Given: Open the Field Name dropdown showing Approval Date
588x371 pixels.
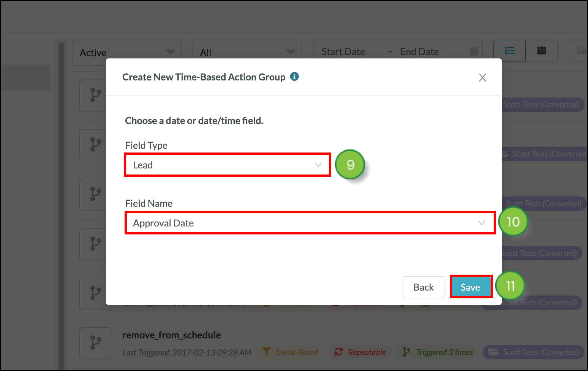Looking at the screenshot, I should click(310, 223).
